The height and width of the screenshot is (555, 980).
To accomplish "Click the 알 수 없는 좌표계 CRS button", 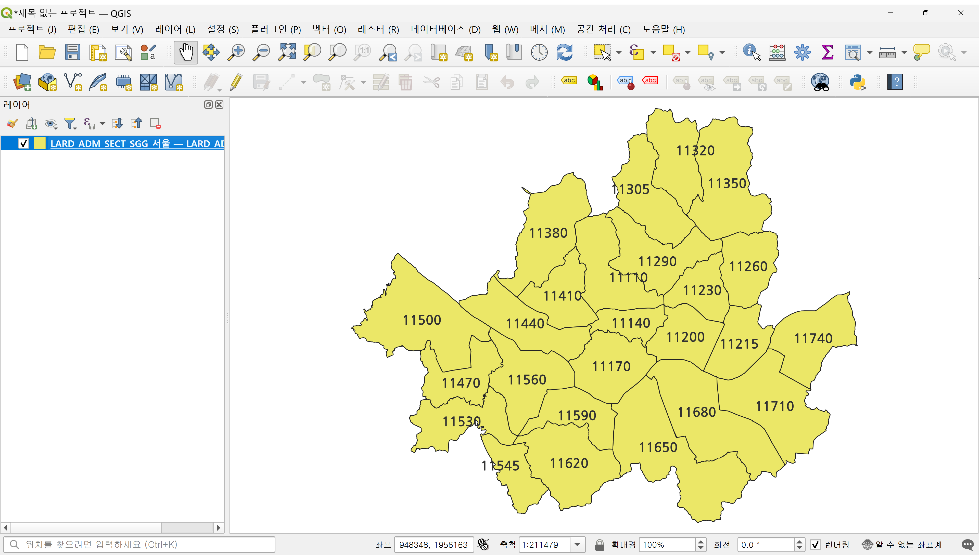I will pyautogui.click(x=902, y=545).
